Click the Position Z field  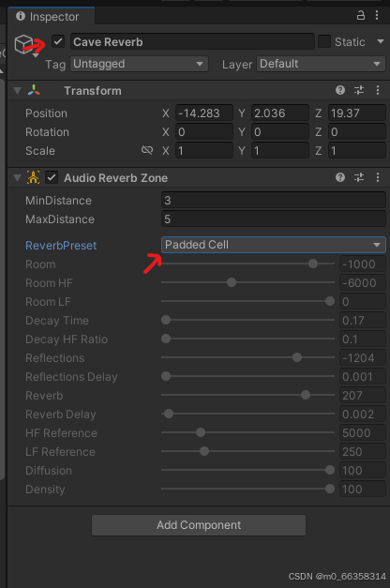[357, 113]
